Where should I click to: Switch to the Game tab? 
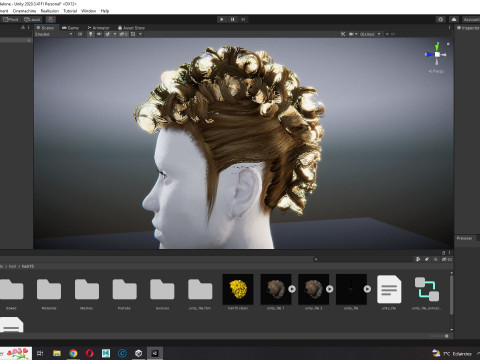(70, 28)
